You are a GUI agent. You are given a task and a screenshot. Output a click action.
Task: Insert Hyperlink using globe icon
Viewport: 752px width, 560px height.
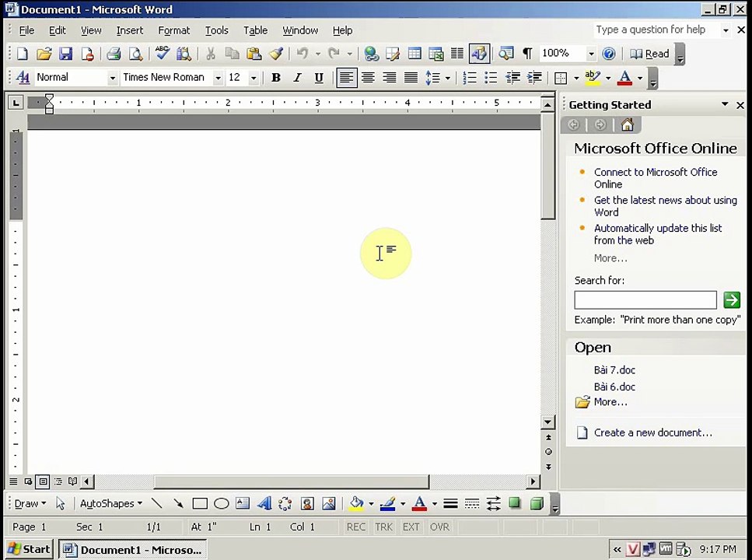coord(371,54)
